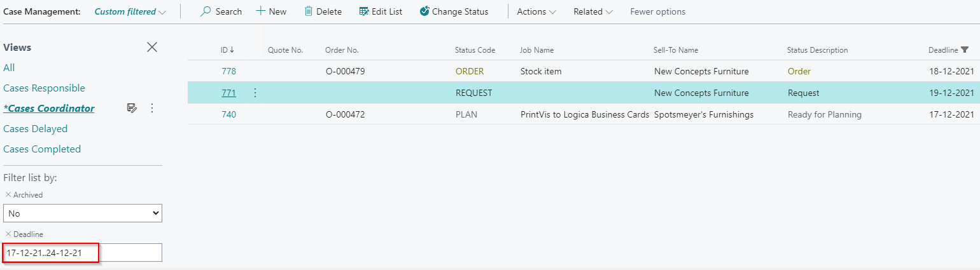Click the Change Status icon
This screenshot has height=270, width=980.
424,11
